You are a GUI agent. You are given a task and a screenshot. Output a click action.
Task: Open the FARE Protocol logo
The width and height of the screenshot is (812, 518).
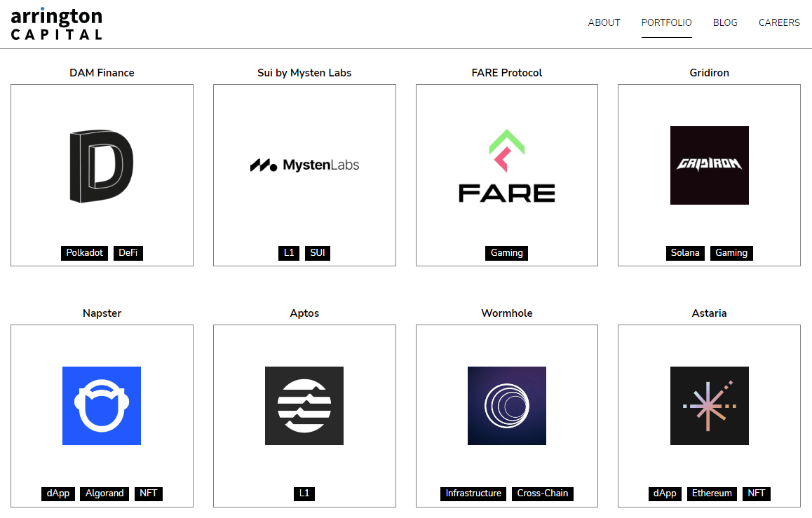coord(506,165)
